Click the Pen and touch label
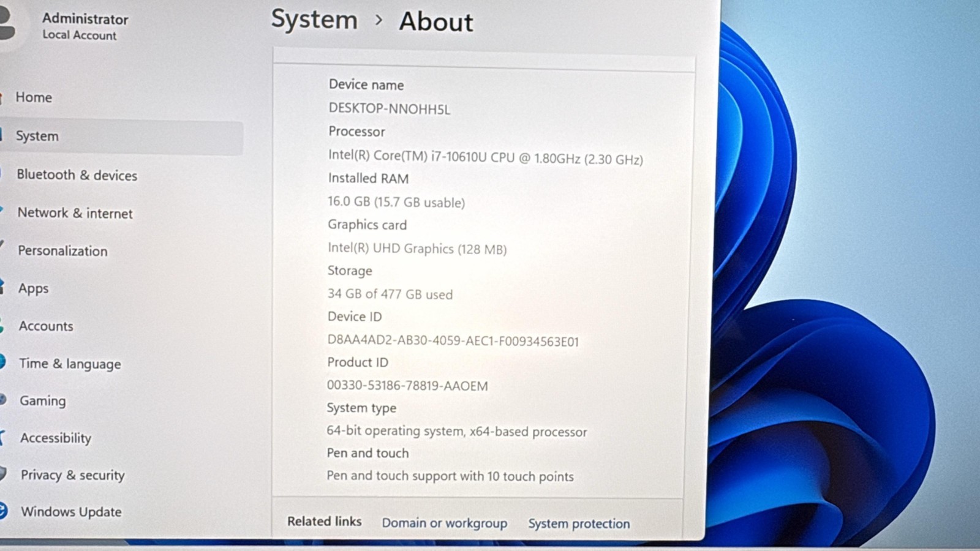 coord(367,453)
